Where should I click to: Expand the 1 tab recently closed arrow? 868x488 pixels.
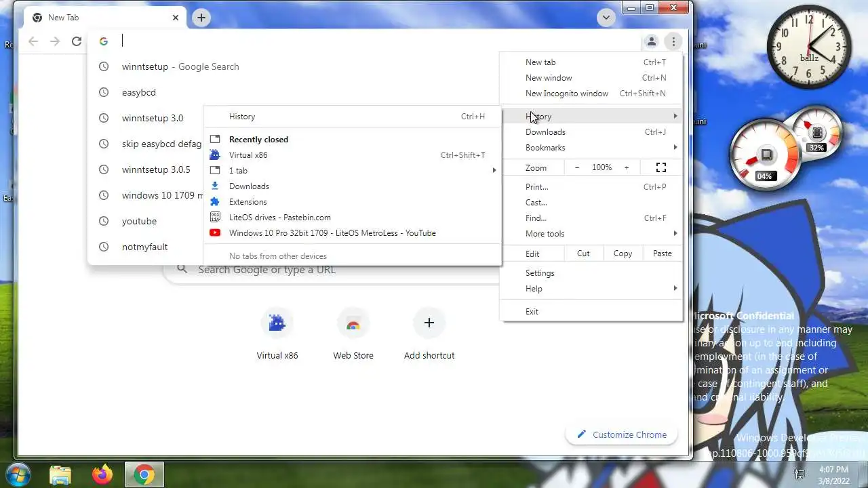click(x=494, y=170)
